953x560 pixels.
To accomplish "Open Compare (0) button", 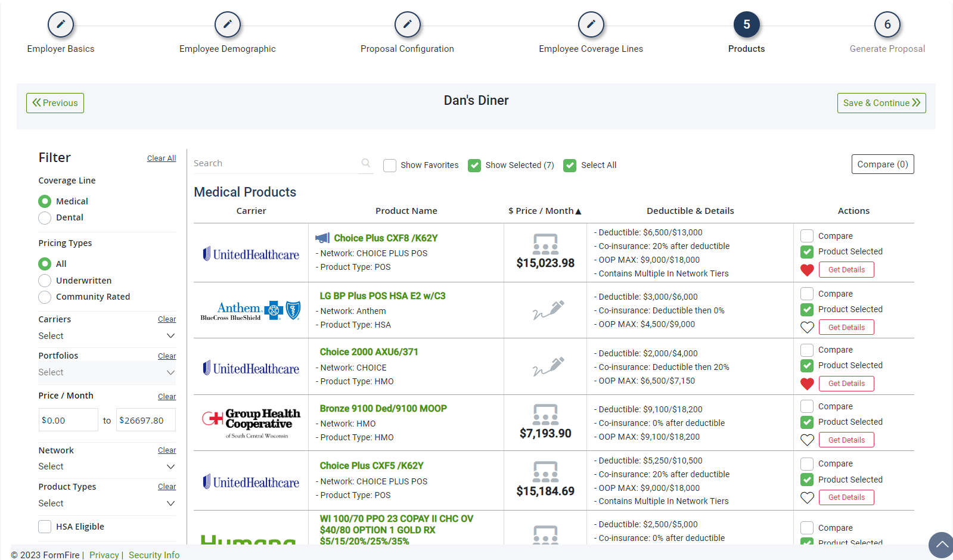I will (x=883, y=164).
